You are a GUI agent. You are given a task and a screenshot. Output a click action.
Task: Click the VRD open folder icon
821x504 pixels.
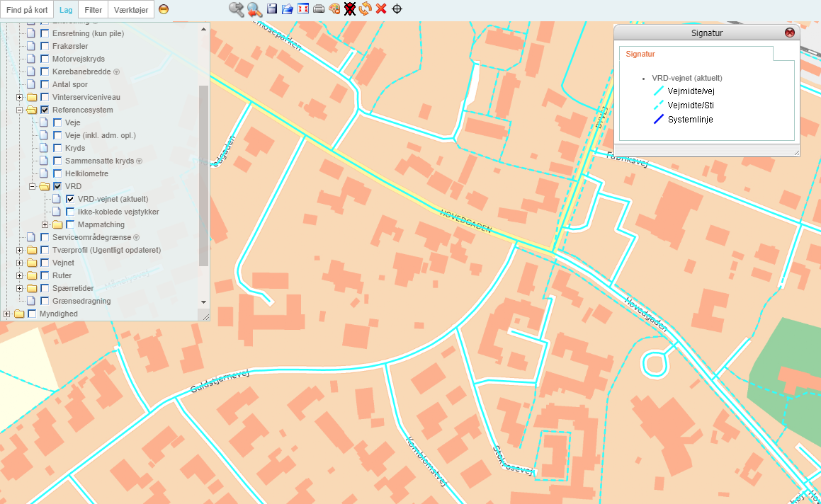click(x=45, y=186)
